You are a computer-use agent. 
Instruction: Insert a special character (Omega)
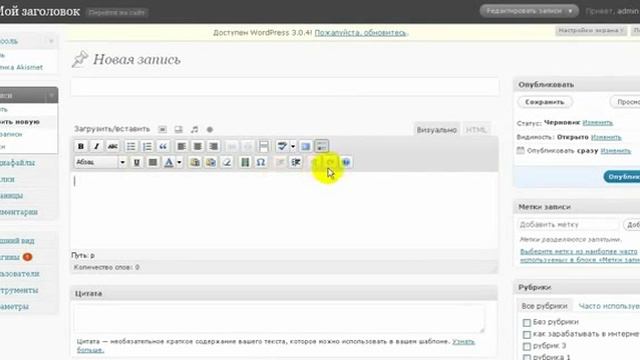click(261, 162)
